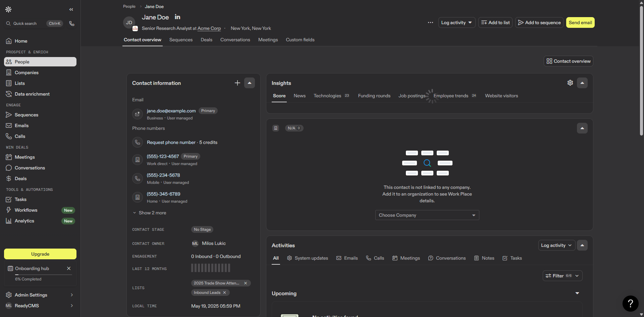Open the Choose Company dropdown
644x317 pixels.
[x=427, y=215]
